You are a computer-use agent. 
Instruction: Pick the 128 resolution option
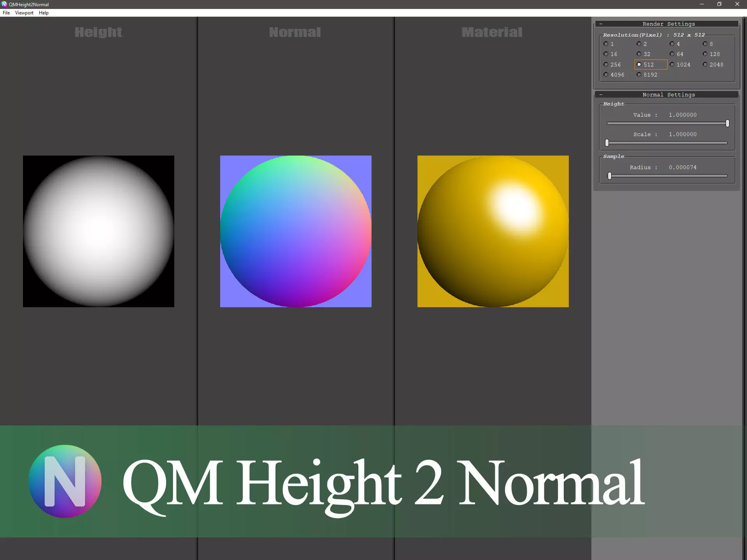coord(705,54)
